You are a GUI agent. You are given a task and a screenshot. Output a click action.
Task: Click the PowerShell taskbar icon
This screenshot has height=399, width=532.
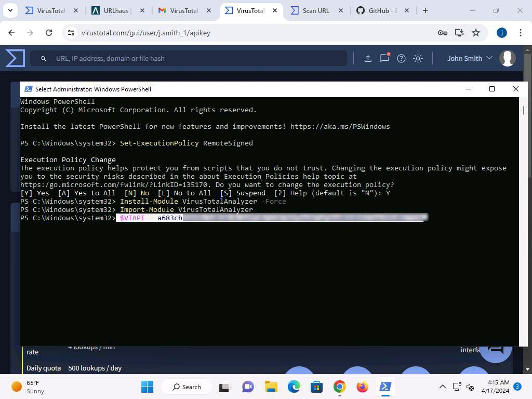pos(385,387)
